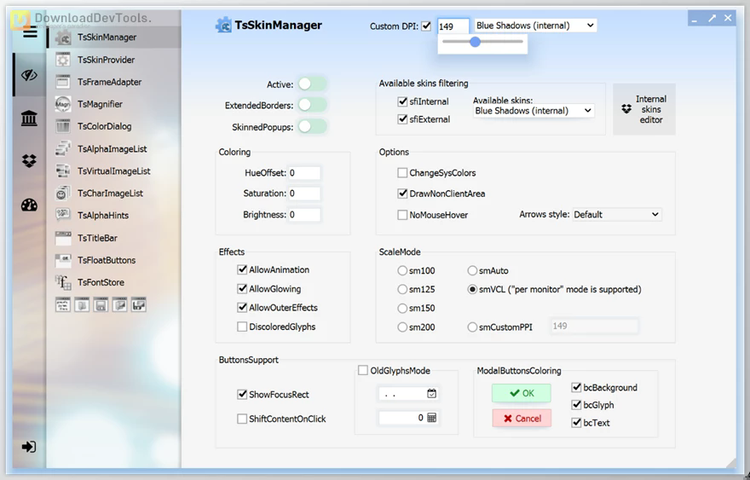
Task: Uncheck AllowGlowing option
Action: pyautogui.click(x=242, y=289)
